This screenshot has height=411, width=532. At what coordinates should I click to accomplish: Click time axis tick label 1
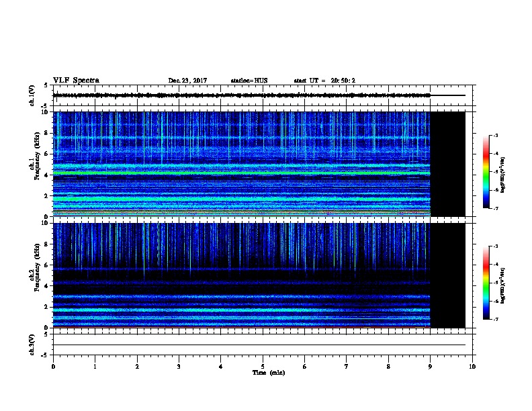click(x=95, y=367)
